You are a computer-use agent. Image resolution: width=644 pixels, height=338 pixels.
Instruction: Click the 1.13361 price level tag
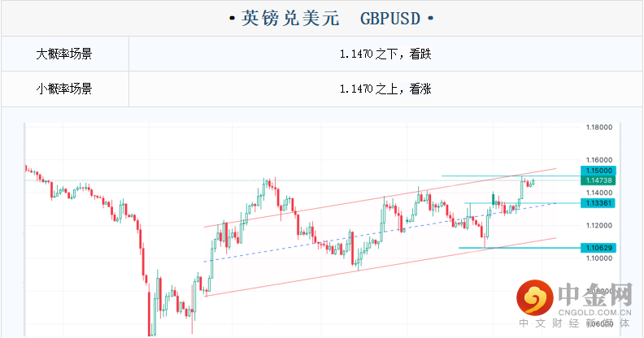598,202
